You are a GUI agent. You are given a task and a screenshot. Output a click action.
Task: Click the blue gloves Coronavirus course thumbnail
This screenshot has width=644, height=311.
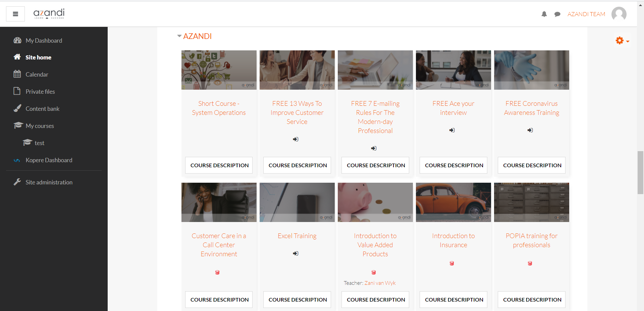coord(532,70)
